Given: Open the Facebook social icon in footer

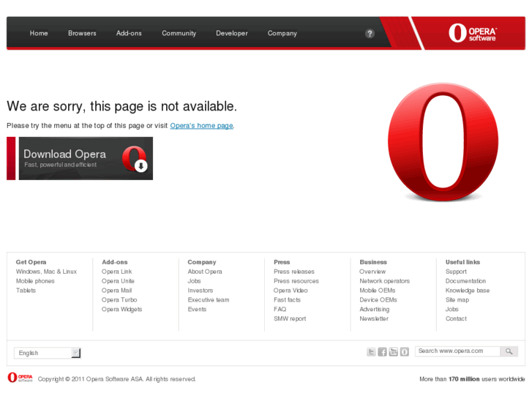Looking at the screenshot, I should click(383, 352).
